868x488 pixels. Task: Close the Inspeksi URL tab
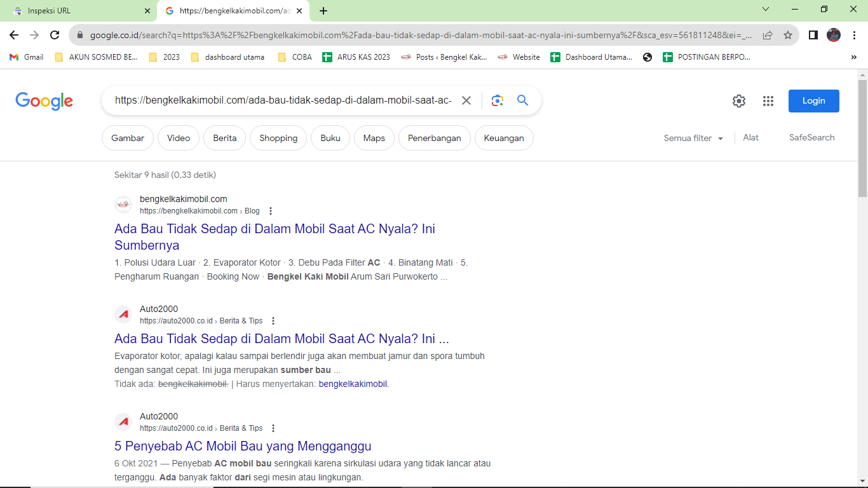pyautogui.click(x=147, y=11)
